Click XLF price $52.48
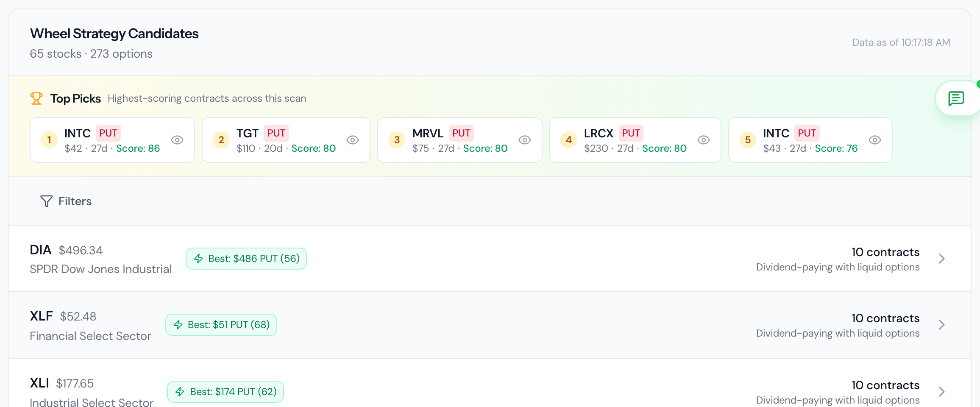Viewport: 980px width, 407px height. coord(78,317)
